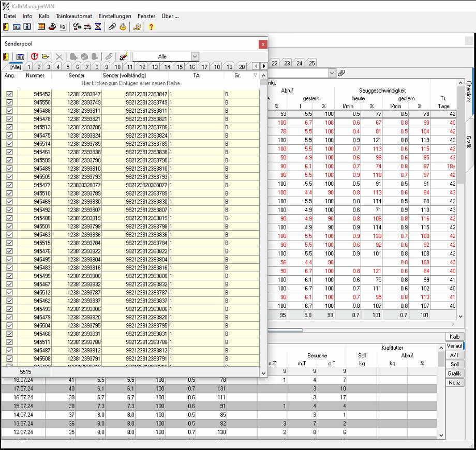Click the yellow question mark help icon
Viewport: 476px width, 450px height.
point(151,27)
